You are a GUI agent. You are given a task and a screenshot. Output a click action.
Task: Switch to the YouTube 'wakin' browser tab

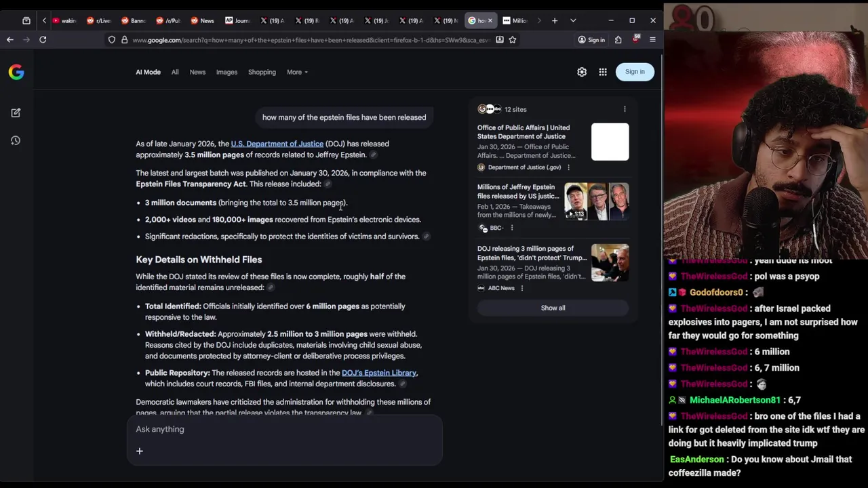click(64, 21)
